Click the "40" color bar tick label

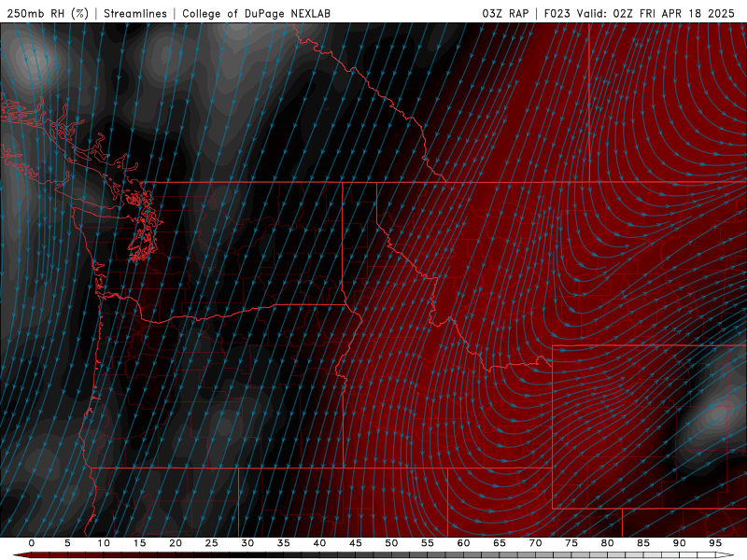point(319,543)
